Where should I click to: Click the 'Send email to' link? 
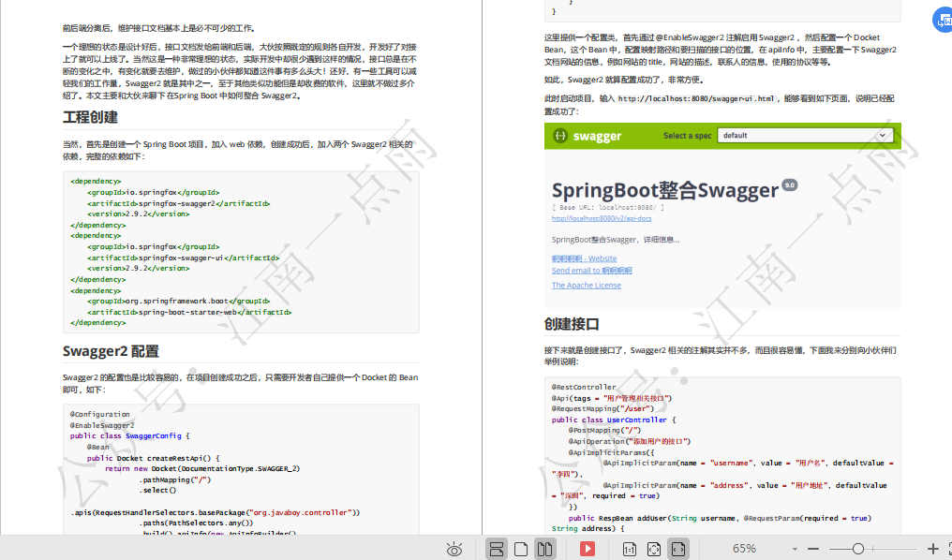coord(592,271)
